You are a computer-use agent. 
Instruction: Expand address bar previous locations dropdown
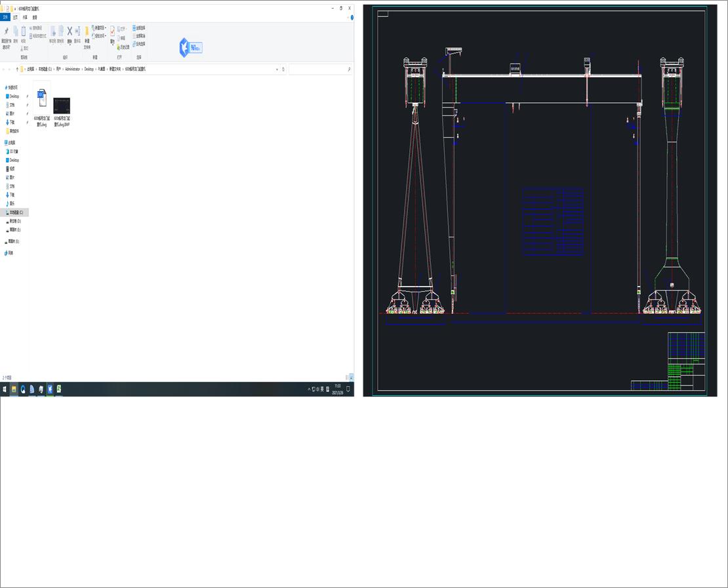tap(277, 69)
